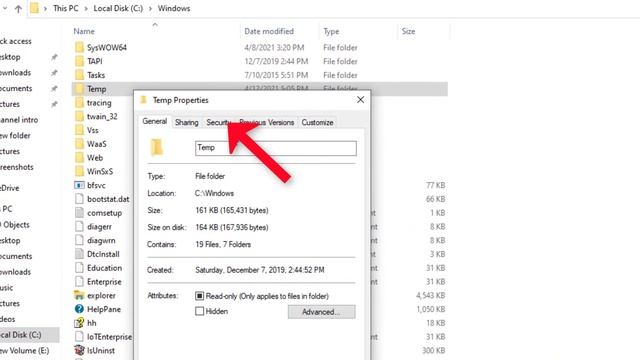The width and height of the screenshot is (640, 360).
Task: Click the Temp folder icon in the file list
Action: pyautogui.click(x=79, y=89)
